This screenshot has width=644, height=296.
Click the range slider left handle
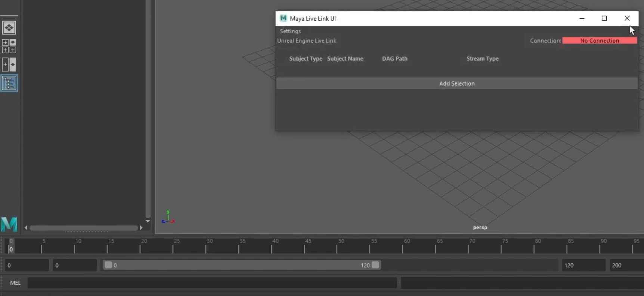click(108, 265)
